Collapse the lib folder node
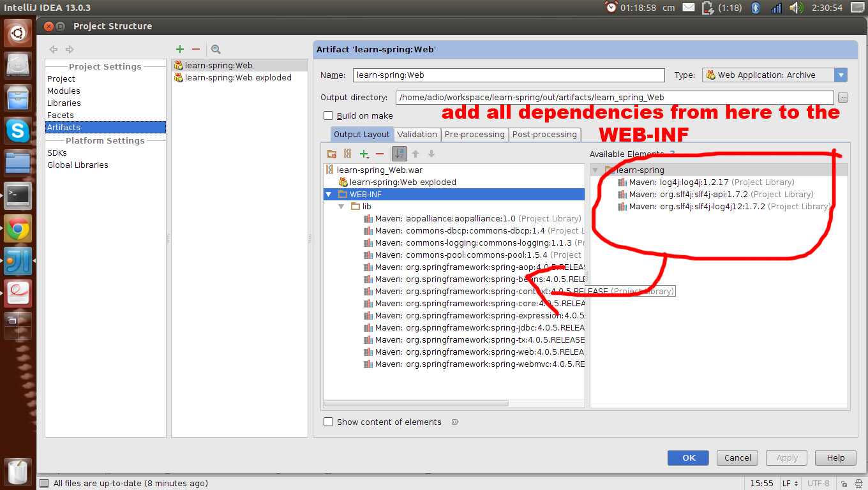Screen dimensions: 868x490 [x=341, y=206]
